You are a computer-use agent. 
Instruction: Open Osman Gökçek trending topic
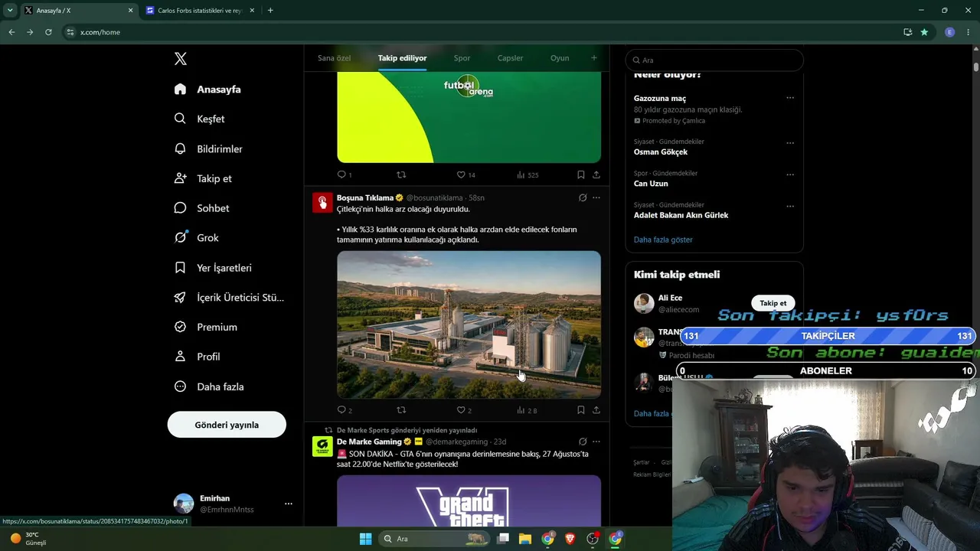pyautogui.click(x=661, y=152)
